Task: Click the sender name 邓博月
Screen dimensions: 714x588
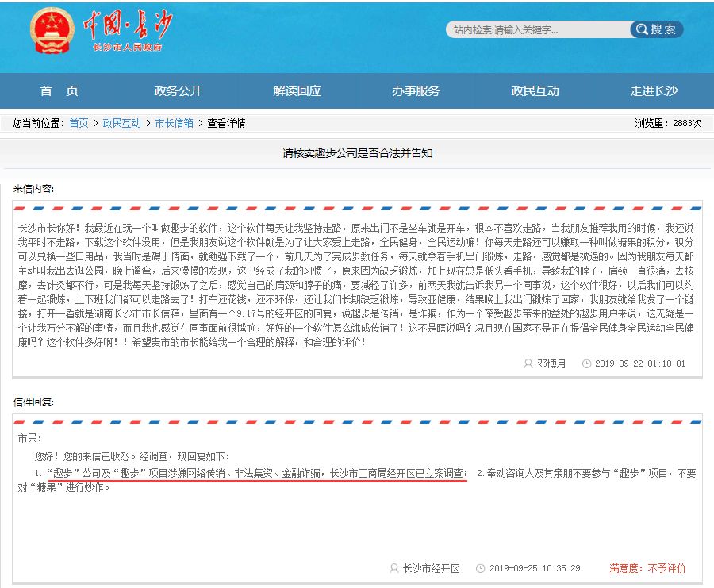Action: [551, 363]
